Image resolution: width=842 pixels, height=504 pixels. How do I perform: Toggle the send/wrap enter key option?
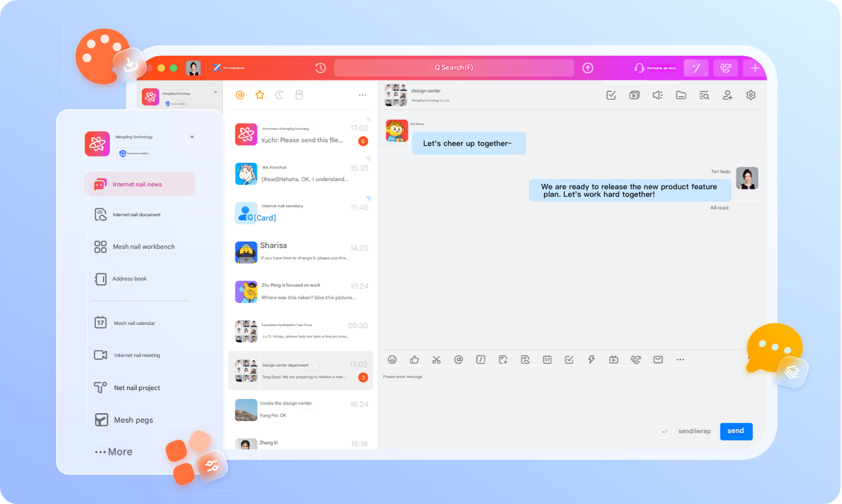point(665,431)
